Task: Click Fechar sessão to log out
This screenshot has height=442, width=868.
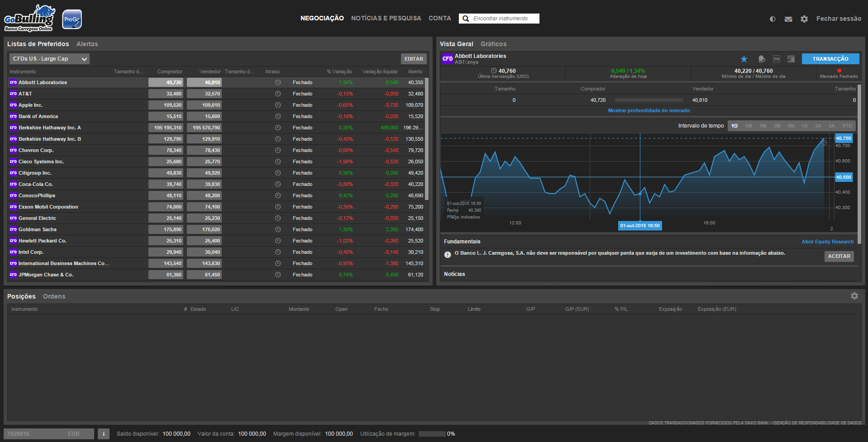Action: coord(839,19)
